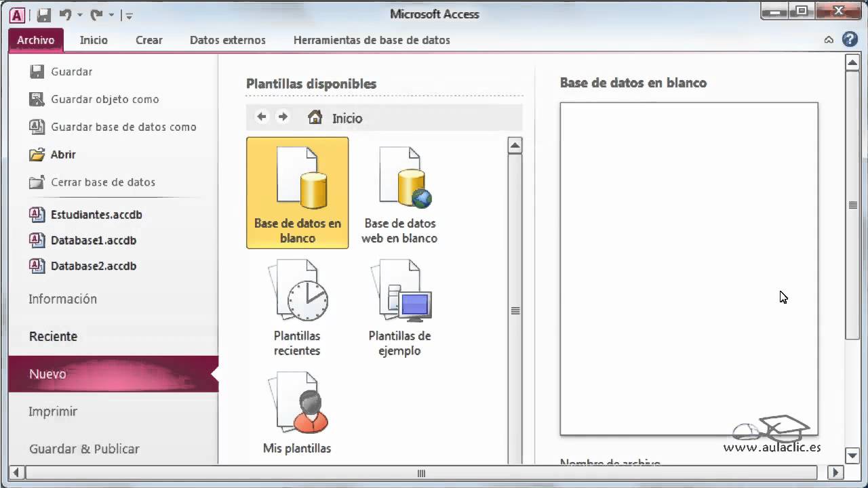Screen dimensions: 868x488
Task: Click the back arrow in templates navigation
Action: point(262,117)
